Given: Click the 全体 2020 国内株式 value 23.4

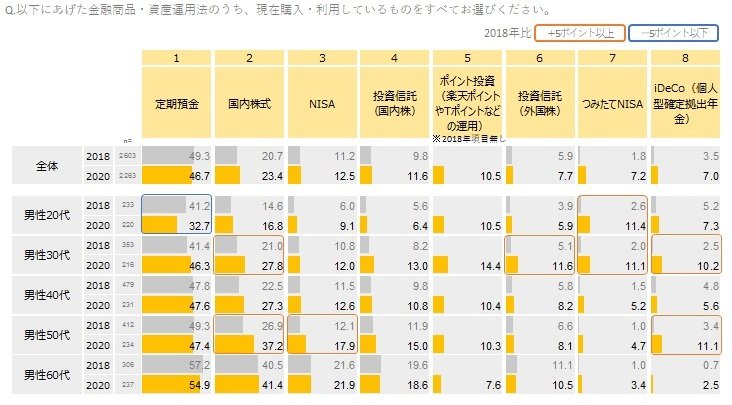Looking at the screenshot, I should 273,176.
